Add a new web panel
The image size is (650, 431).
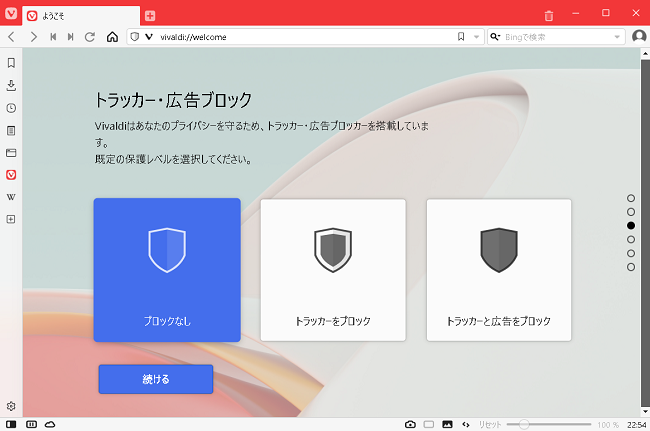[11, 219]
